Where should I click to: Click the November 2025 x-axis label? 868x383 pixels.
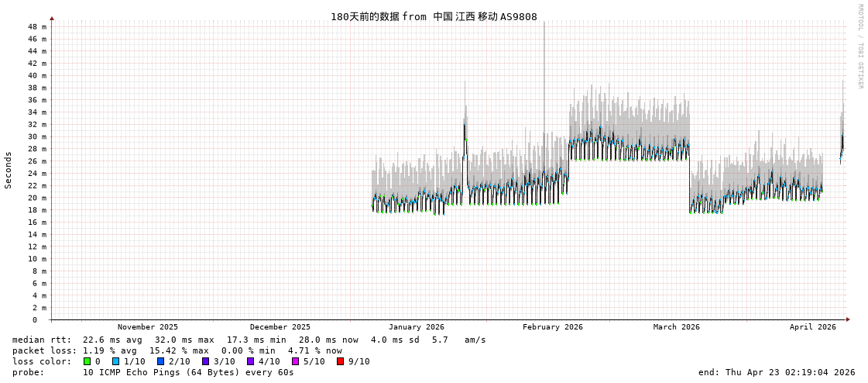(147, 327)
